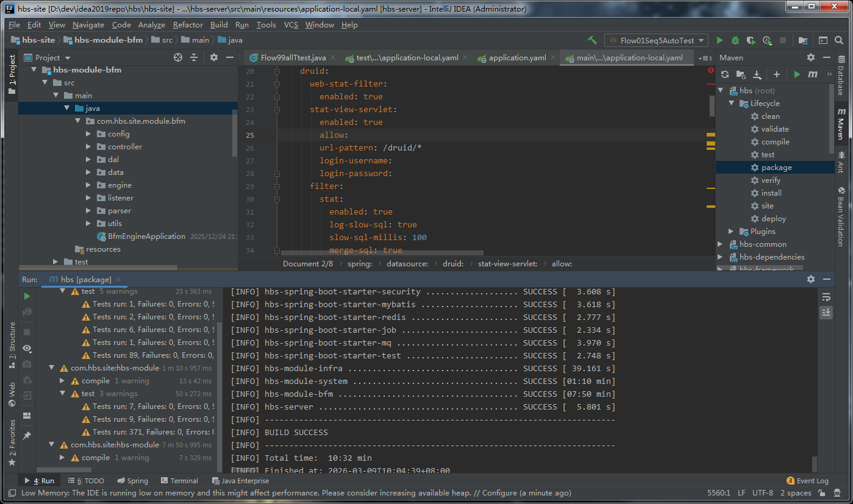The image size is (853, 504).
Task: Open the Refactor menu
Action: click(x=188, y=25)
